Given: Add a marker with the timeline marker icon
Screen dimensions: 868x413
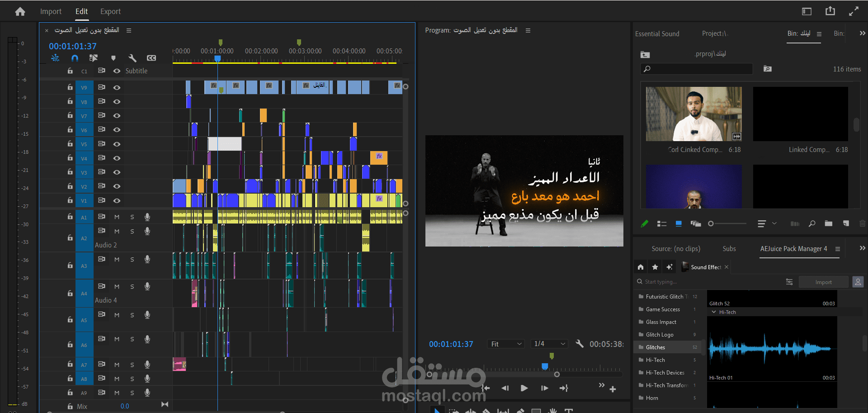Looking at the screenshot, I should click(113, 58).
